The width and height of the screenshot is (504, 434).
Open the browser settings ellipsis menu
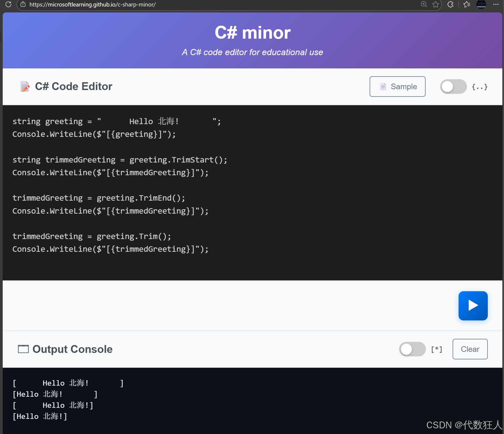point(496,4)
